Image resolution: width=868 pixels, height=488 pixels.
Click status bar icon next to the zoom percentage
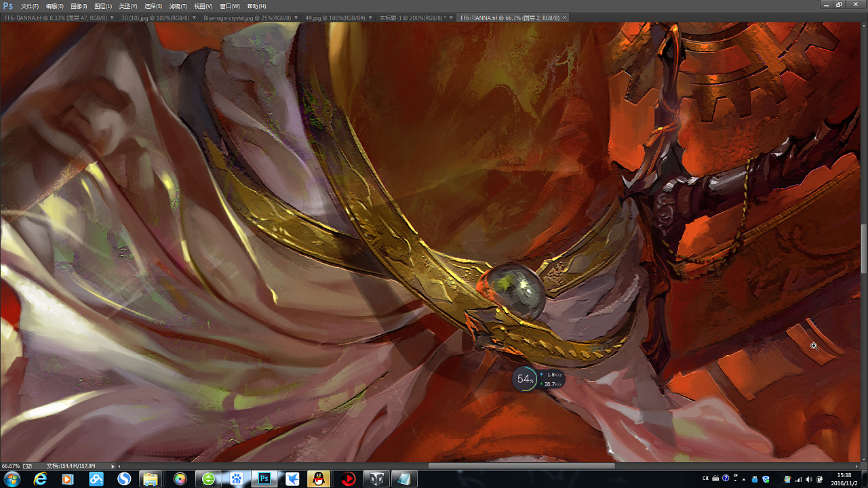[28, 466]
